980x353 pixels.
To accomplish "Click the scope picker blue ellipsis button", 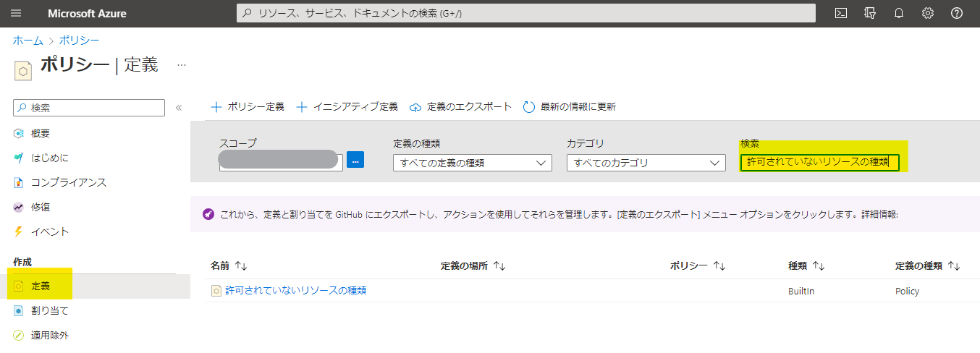I will pos(355,160).
